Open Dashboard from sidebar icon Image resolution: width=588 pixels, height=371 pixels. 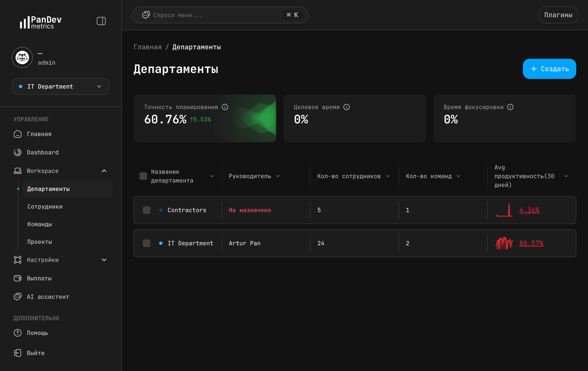pyautogui.click(x=18, y=152)
